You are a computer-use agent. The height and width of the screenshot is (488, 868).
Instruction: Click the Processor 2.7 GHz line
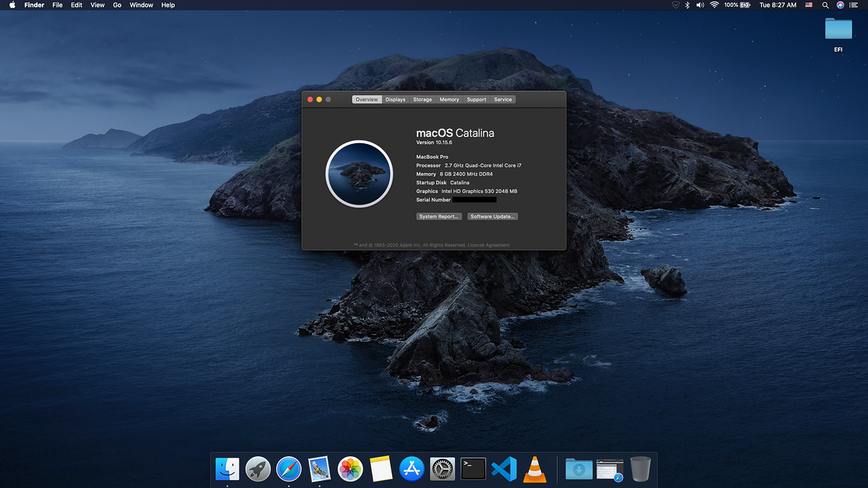click(x=469, y=166)
